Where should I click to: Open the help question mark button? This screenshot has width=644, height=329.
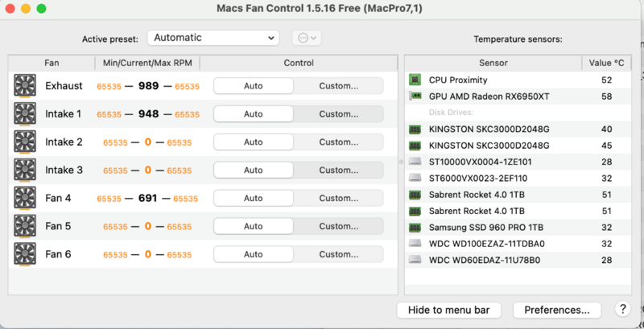click(622, 310)
